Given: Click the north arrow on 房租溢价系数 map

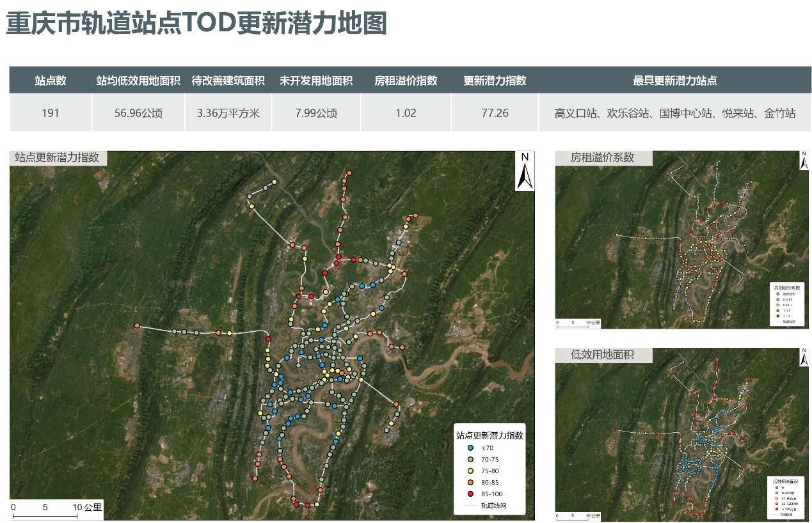Looking at the screenshot, I should click(x=804, y=160).
